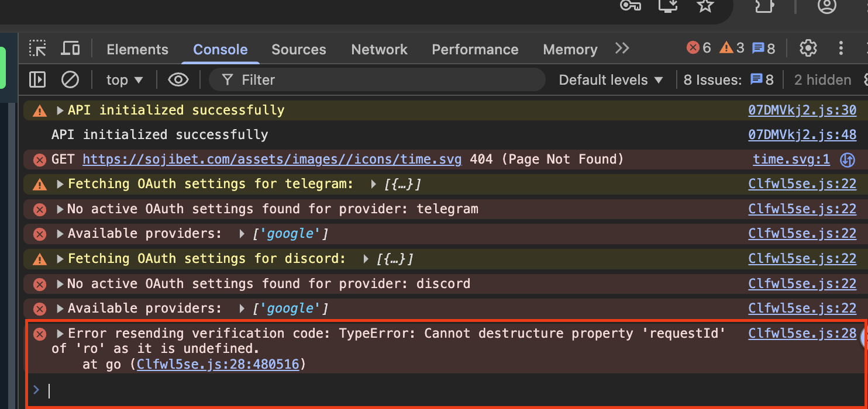Toggle the live expression eye icon
Viewport: 868px width, 409px height.
click(x=178, y=79)
